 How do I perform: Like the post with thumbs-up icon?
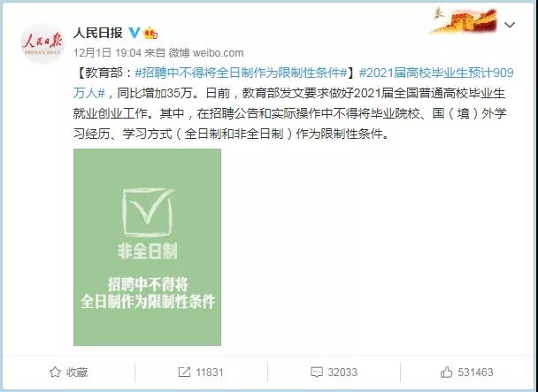[446, 373]
